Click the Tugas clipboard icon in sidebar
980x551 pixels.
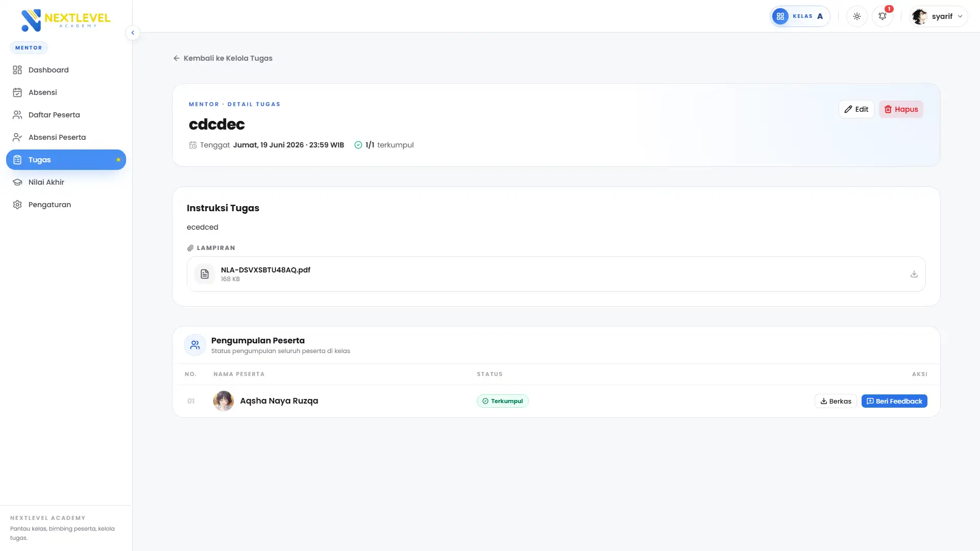(x=17, y=160)
